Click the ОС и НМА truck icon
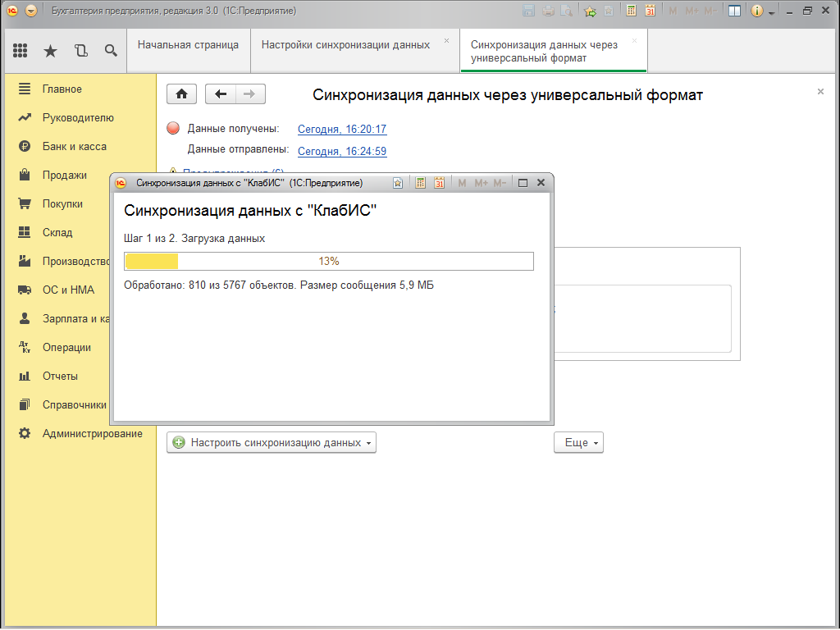This screenshot has height=630, width=840. coord(25,290)
